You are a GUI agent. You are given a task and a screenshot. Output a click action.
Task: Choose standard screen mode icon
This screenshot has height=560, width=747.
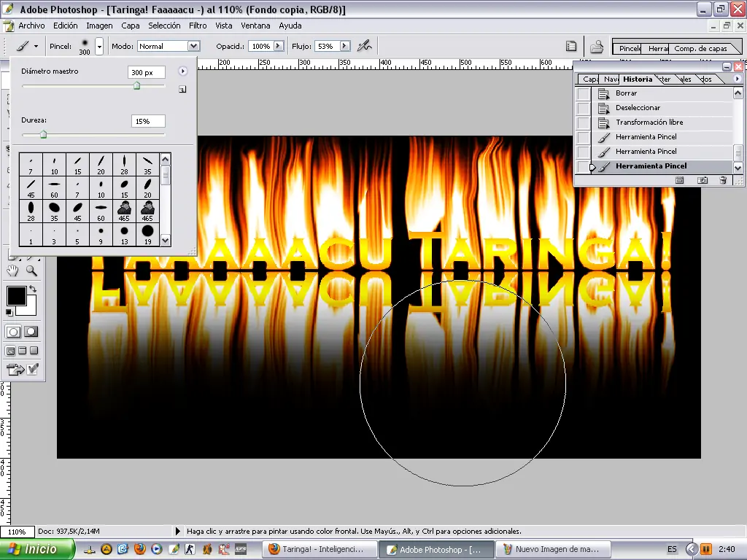[10, 351]
